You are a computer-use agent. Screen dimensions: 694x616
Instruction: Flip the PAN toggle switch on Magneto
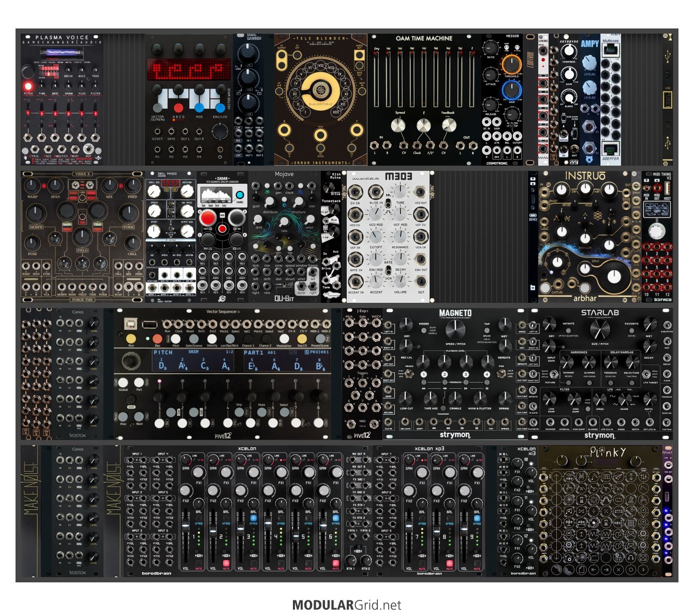(x=501, y=374)
